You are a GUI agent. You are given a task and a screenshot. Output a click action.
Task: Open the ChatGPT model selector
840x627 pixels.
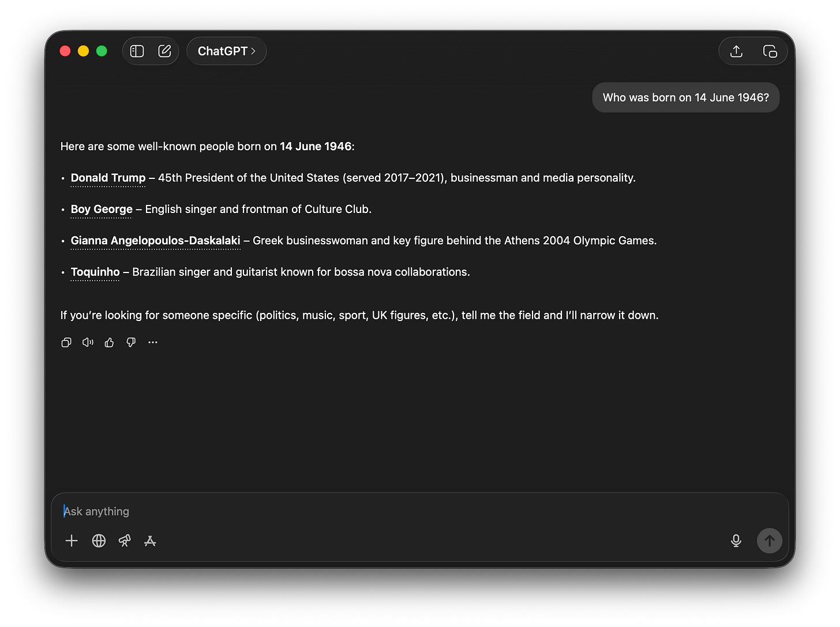pyautogui.click(x=226, y=51)
